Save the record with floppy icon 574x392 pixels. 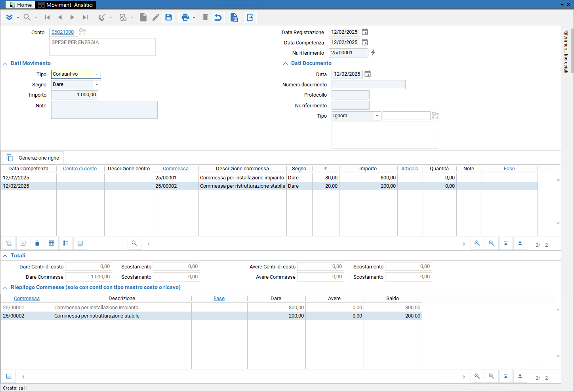coord(169,17)
